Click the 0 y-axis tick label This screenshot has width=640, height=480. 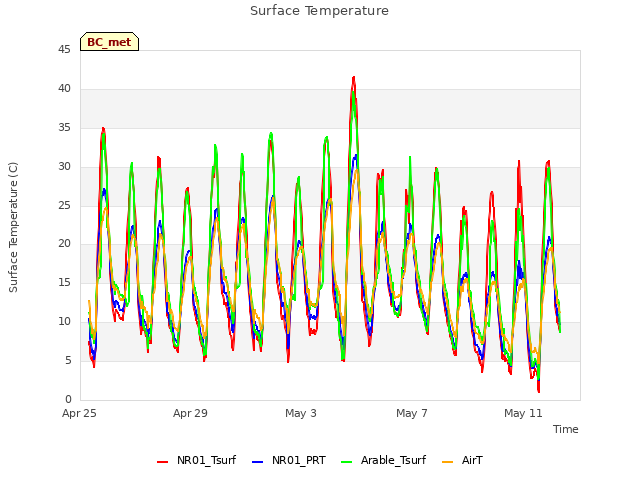click(x=68, y=399)
